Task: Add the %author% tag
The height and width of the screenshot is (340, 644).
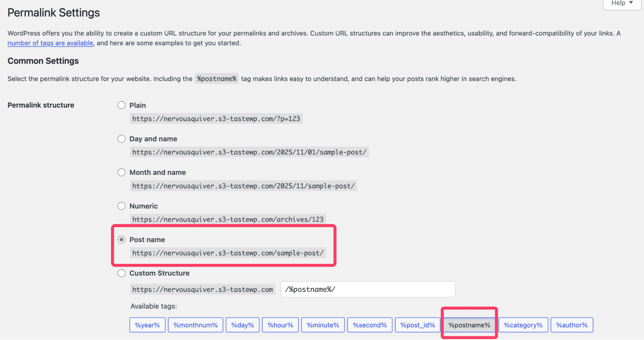Action: pyautogui.click(x=572, y=325)
